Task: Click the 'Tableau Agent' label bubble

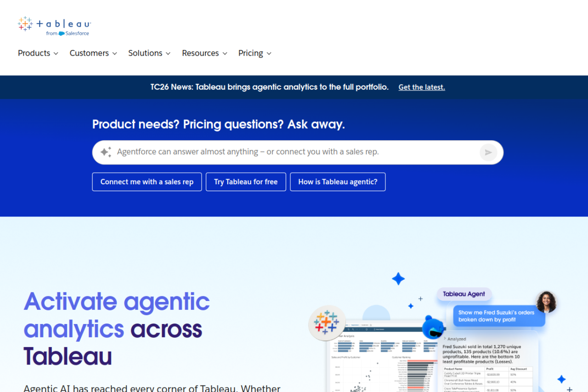Action: point(464,294)
